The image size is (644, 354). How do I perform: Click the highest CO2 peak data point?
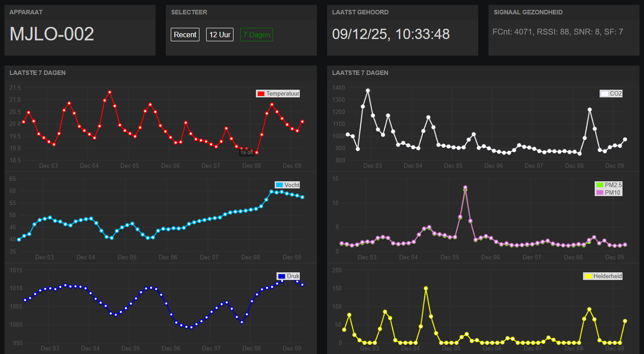(368, 91)
